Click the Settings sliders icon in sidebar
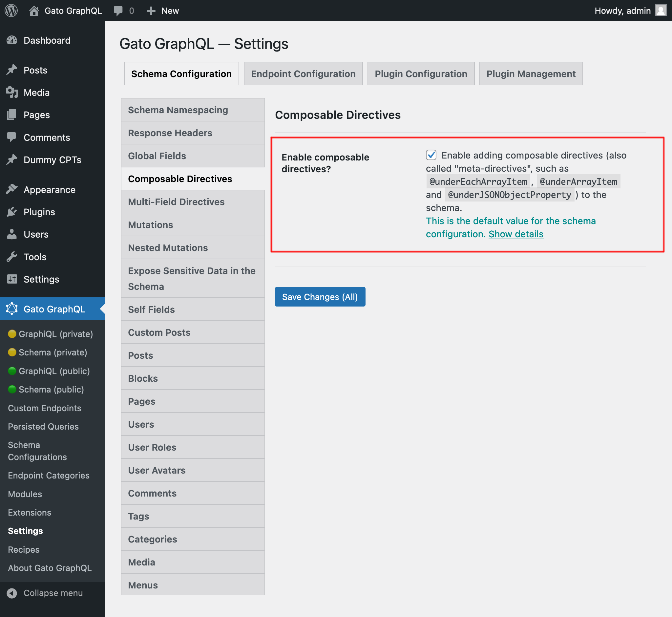The height and width of the screenshot is (617, 672). (12, 279)
